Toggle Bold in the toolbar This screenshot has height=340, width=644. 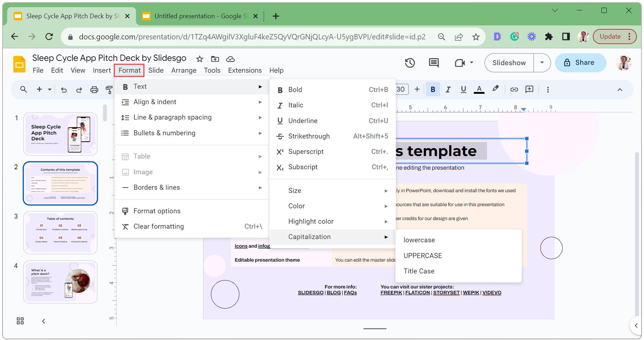(433, 89)
